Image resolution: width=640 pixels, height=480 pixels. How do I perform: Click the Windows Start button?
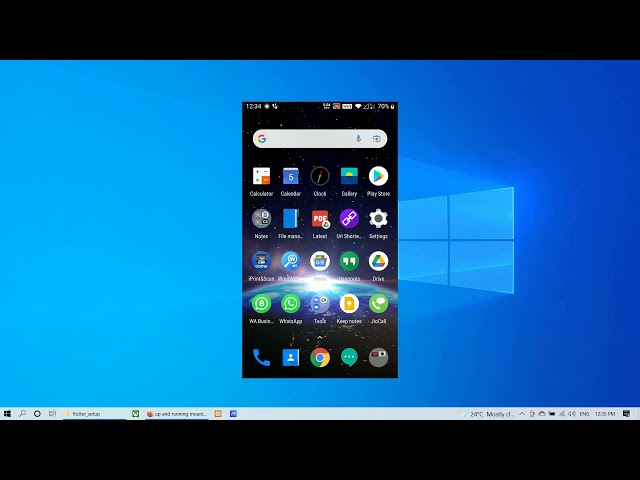click(x=7, y=413)
